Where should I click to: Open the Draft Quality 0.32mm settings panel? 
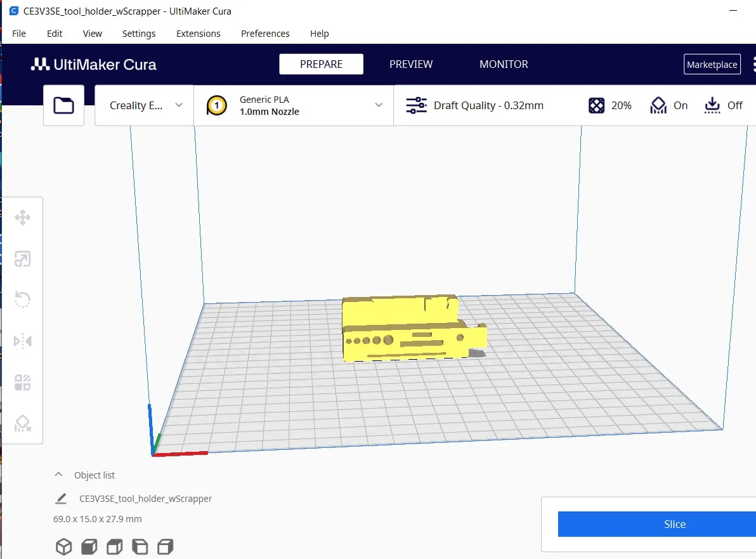[488, 105]
